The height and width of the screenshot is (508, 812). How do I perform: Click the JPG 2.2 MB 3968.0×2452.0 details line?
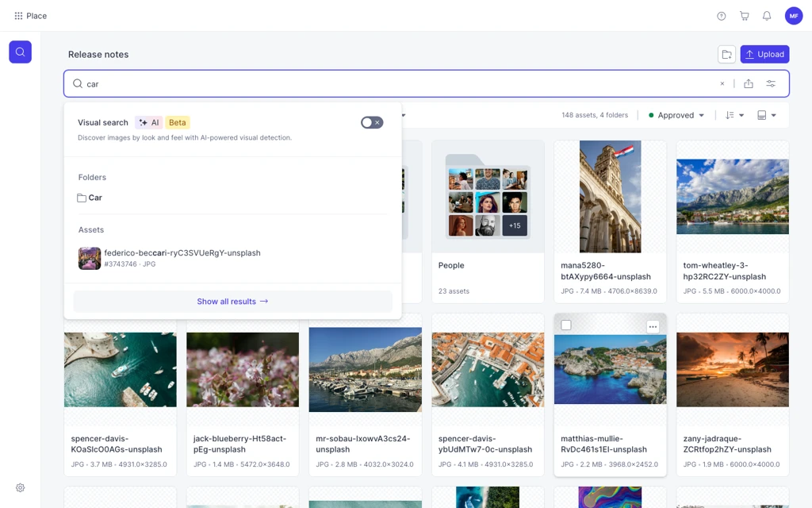click(x=610, y=464)
